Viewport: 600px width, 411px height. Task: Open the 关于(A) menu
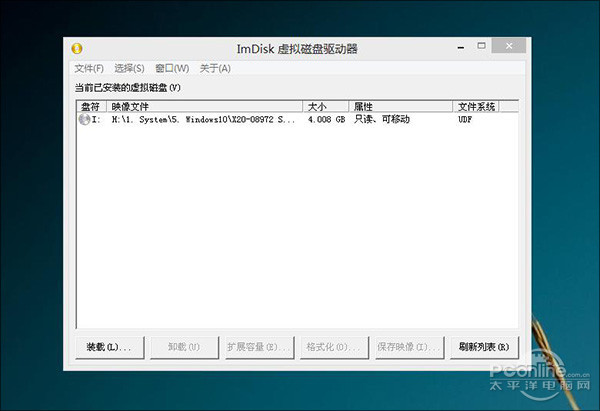[215, 68]
